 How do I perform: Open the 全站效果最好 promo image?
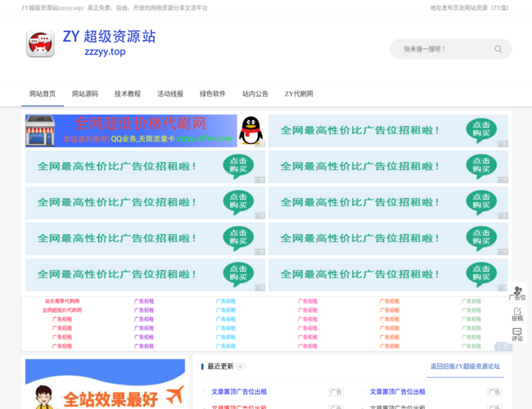click(x=106, y=384)
